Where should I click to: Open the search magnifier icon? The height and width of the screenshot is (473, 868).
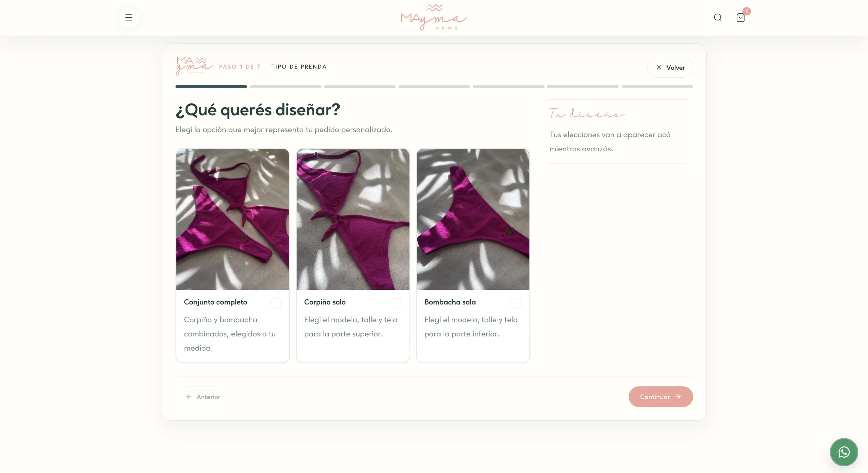718,17
